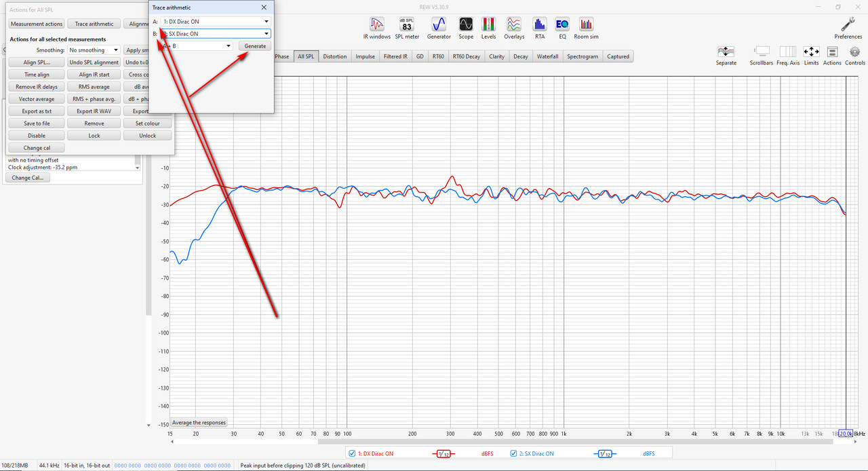The height and width of the screenshot is (471, 868).
Task: Click Change Cal... button in main window
Action: click(x=27, y=178)
